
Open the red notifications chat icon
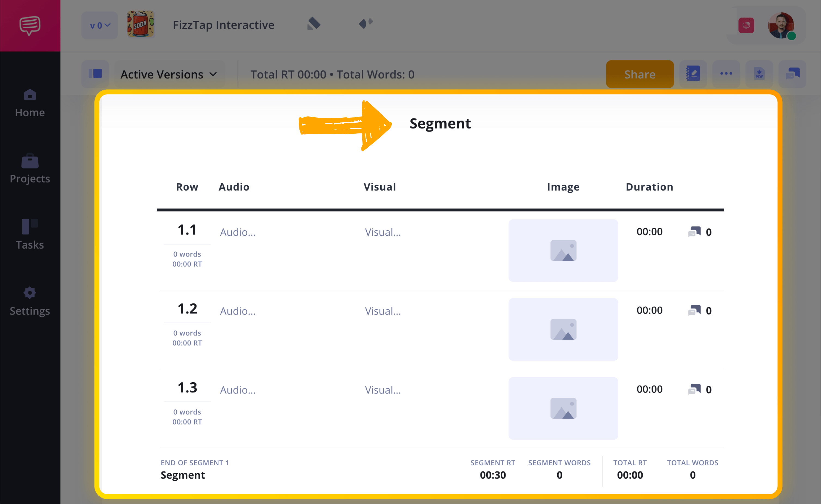pos(746,25)
